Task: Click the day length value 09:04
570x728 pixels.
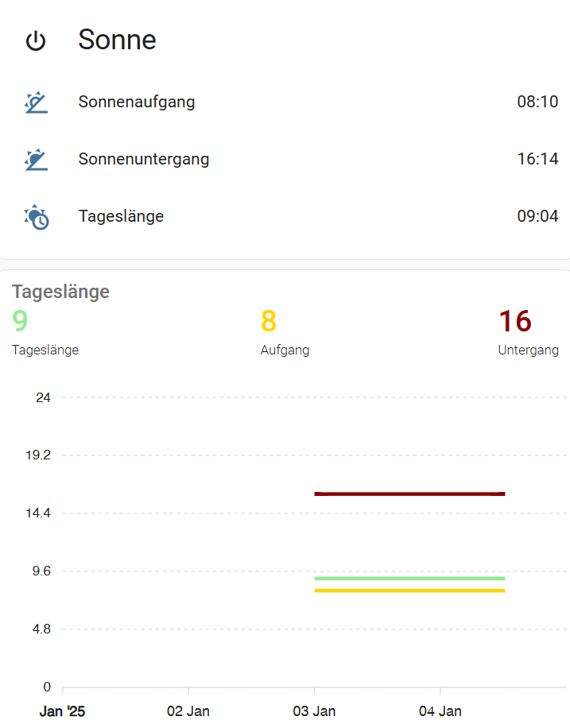Action: tap(537, 216)
